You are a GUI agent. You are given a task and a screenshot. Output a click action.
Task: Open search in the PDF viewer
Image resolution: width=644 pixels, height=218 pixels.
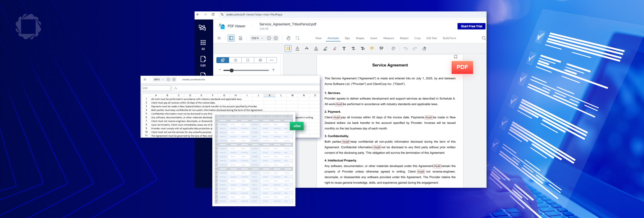484,38
